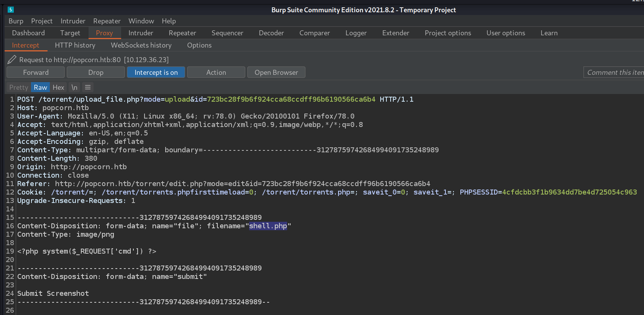
Task: Click the Origin: http://popcorn.htb header
Action: click(72, 167)
